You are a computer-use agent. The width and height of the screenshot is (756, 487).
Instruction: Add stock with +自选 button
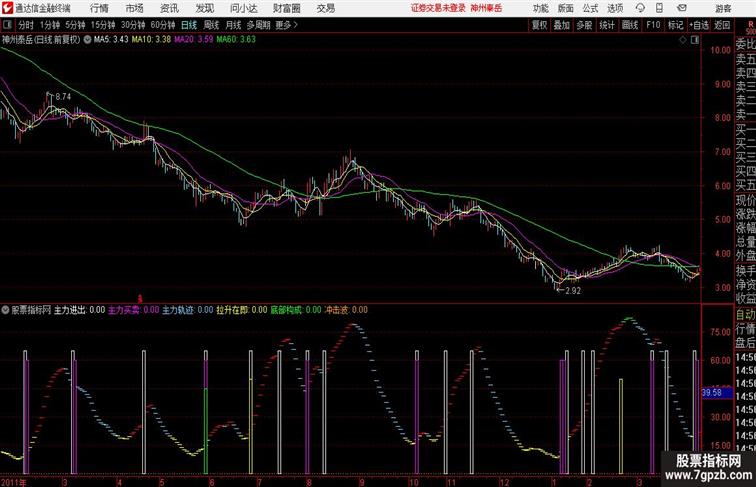pos(699,25)
